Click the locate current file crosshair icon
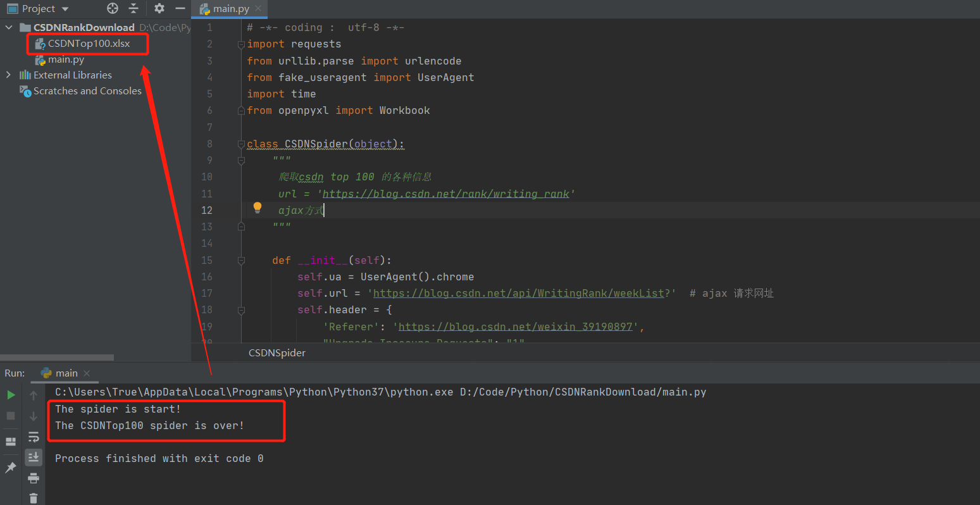This screenshot has width=980, height=505. coord(113,8)
